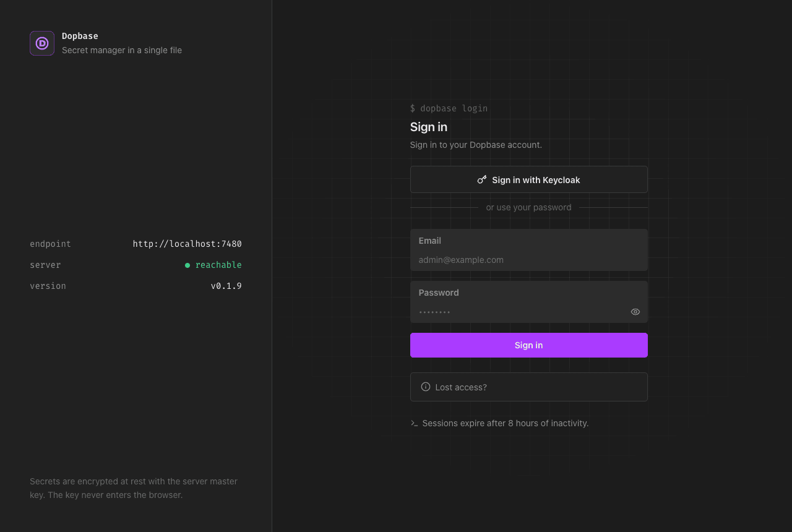This screenshot has width=792, height=532.
Task: Click the Dopbase logo icon
Action: (42, 43)
